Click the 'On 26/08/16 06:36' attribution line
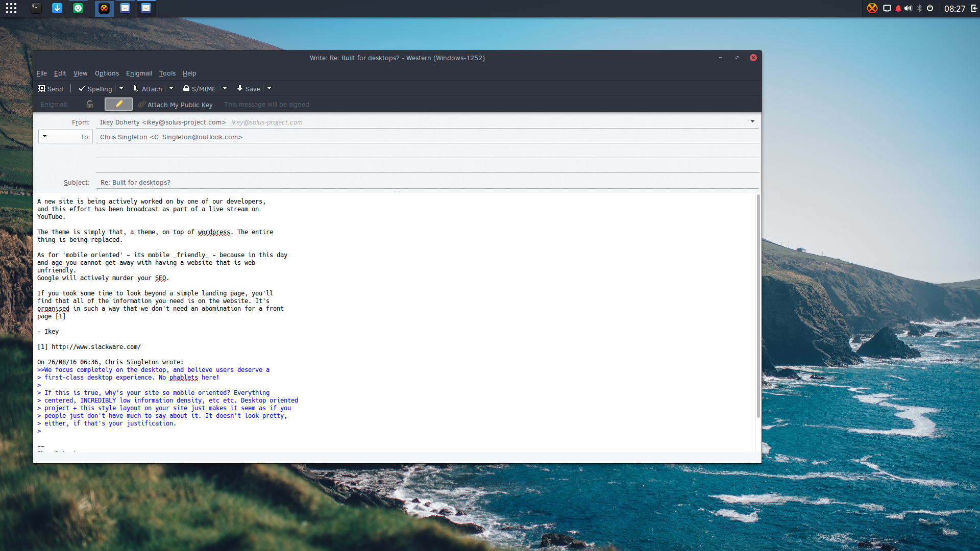The width and height of the screenshot is (980, 551). [110, 362]
